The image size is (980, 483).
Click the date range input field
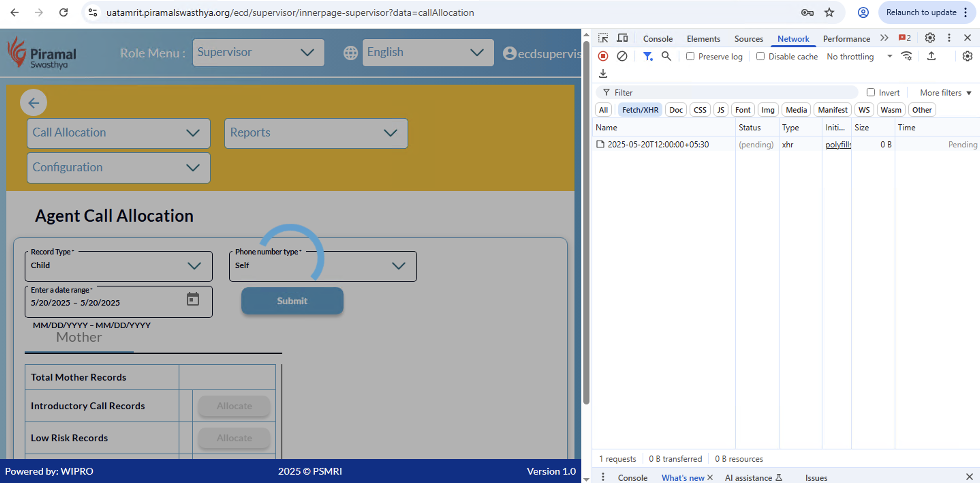click(118, 302)
